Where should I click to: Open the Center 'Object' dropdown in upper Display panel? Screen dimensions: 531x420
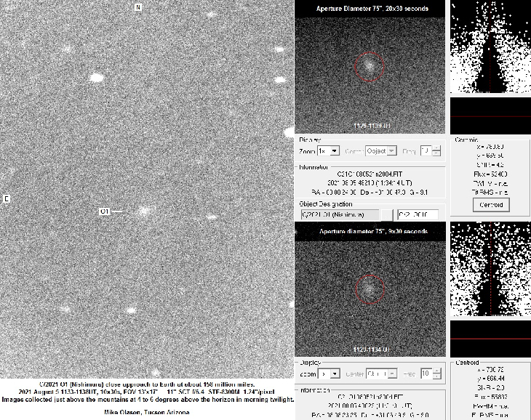pyautogui.click(x=392, y=150)
